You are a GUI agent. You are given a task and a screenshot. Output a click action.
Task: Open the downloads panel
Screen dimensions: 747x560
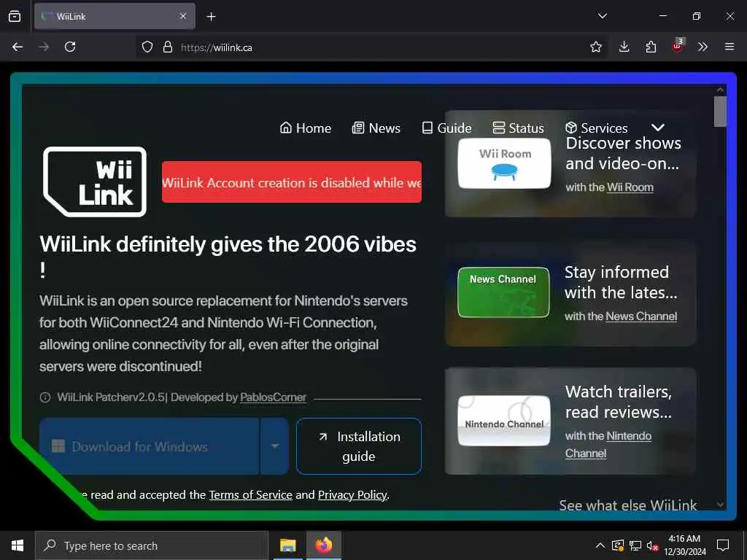[624, 47]
